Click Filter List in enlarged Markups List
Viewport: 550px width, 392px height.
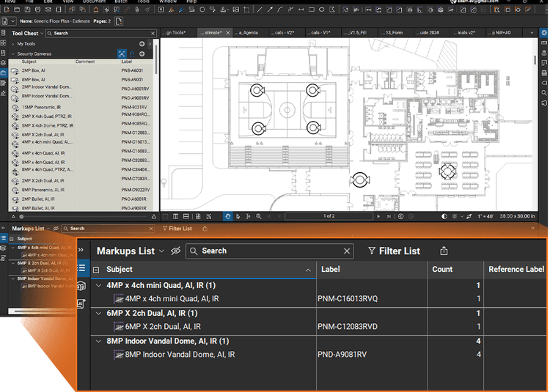(x=394, y=251)
